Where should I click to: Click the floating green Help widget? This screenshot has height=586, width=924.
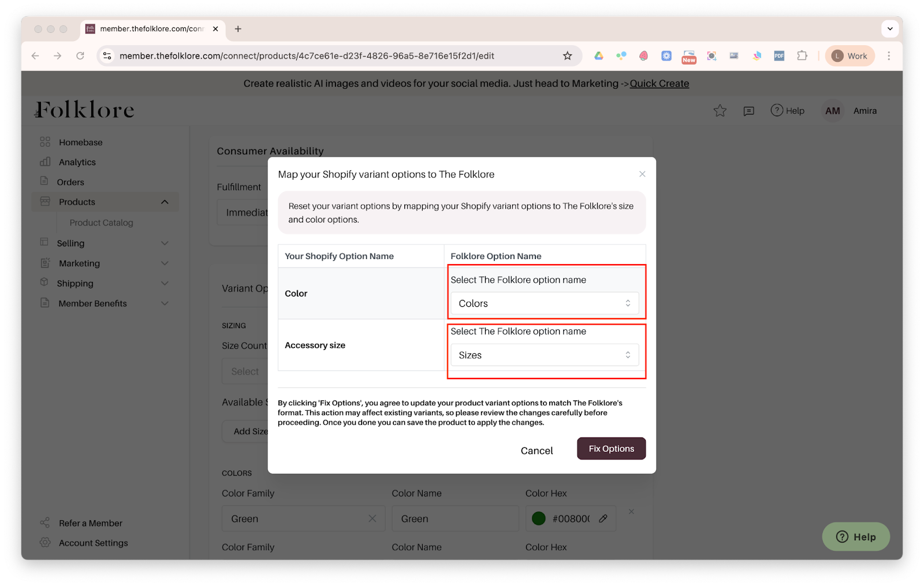855,537
